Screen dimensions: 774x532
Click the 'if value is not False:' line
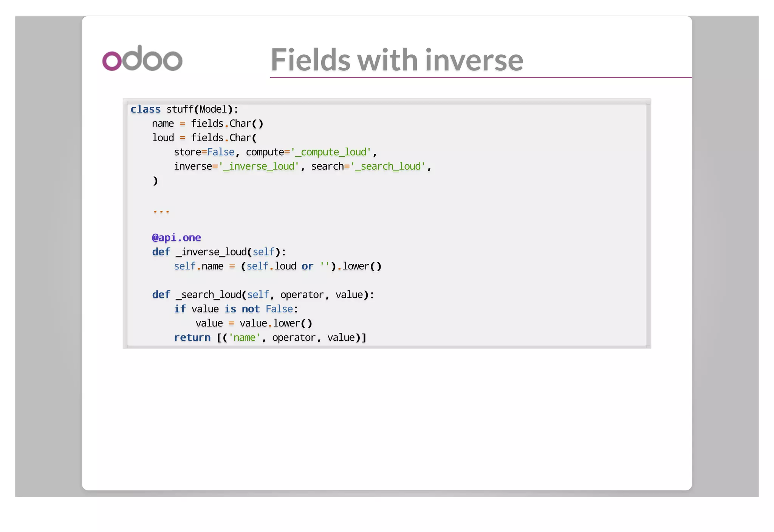click(x=236, y=309)
